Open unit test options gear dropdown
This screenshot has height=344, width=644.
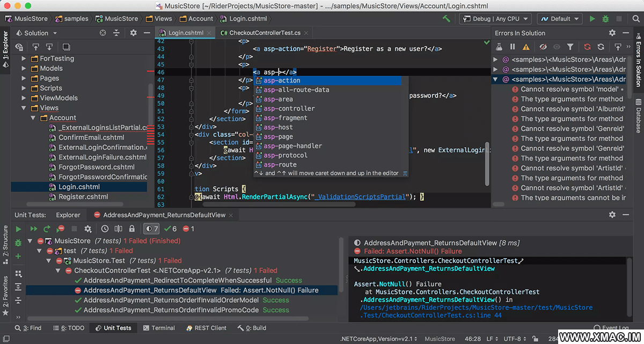pyautogui.click(x=89, y=229)
